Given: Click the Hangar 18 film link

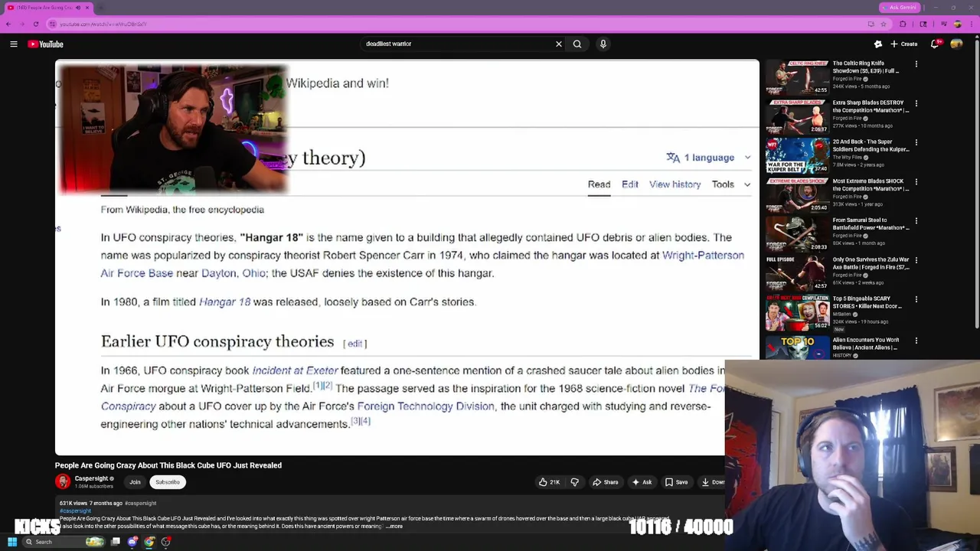Looking at the screenshot, I should point(224,302).
